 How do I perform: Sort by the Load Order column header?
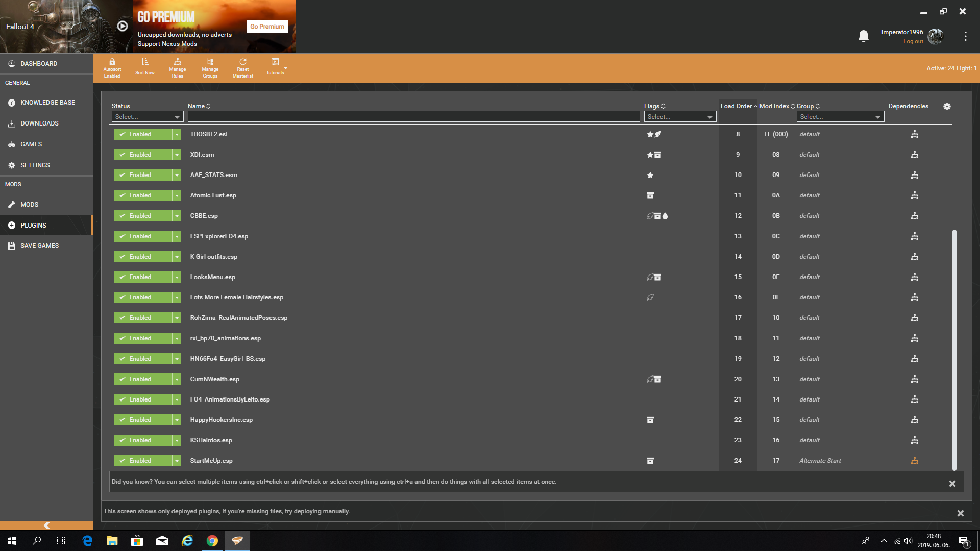(739, 106)
